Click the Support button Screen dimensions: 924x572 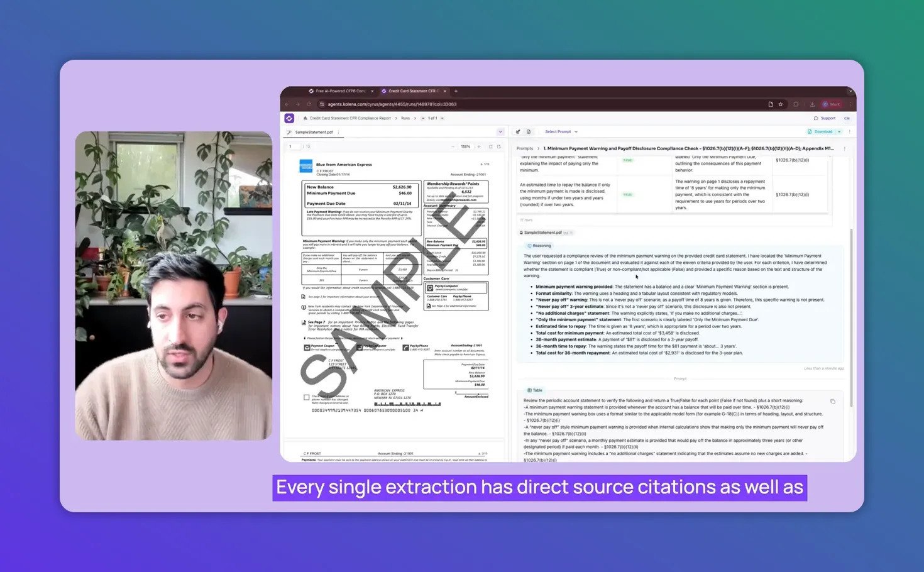point(825,118)
